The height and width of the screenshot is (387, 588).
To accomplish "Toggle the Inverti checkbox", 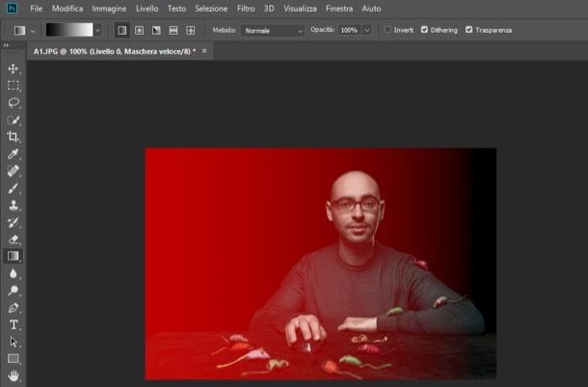I will (388, 30).
